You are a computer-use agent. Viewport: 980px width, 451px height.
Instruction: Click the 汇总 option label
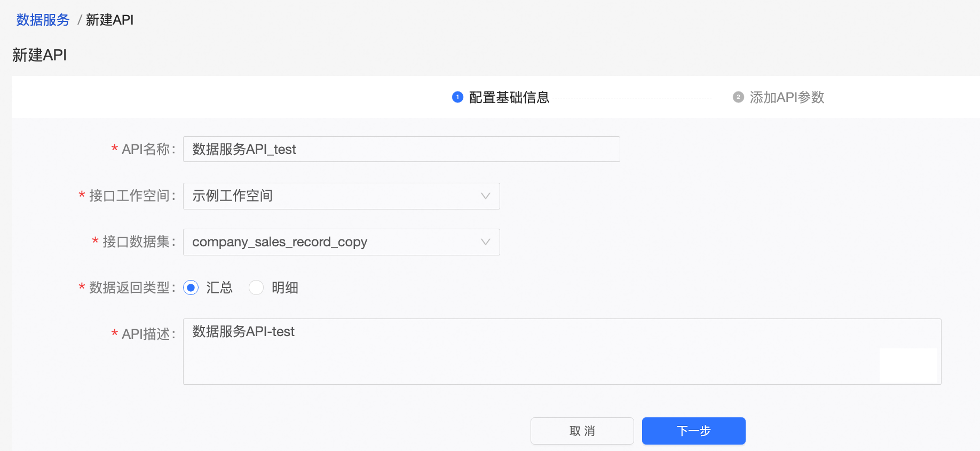click(219, 287)
